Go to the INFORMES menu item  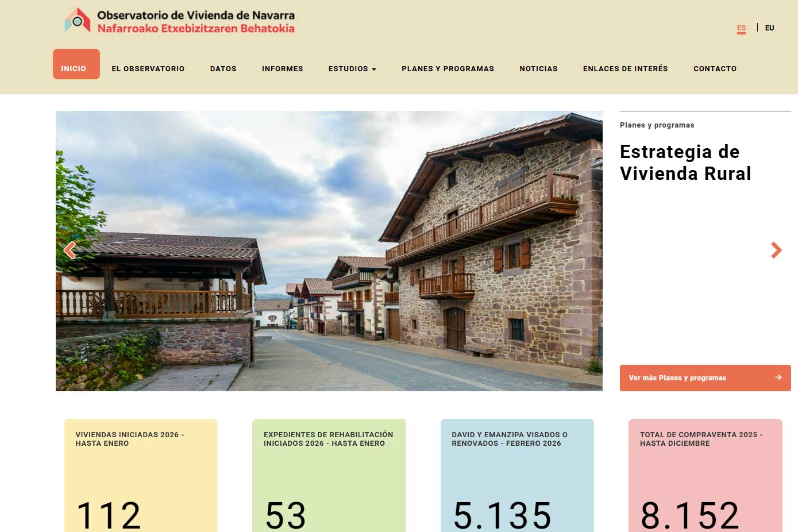tap(282, 68)
